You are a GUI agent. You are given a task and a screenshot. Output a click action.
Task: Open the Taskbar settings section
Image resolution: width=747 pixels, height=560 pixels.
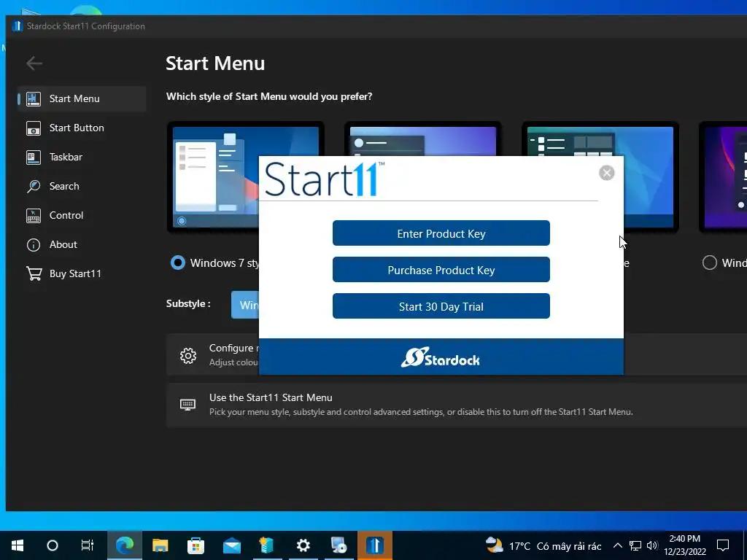tap(82, 157)
